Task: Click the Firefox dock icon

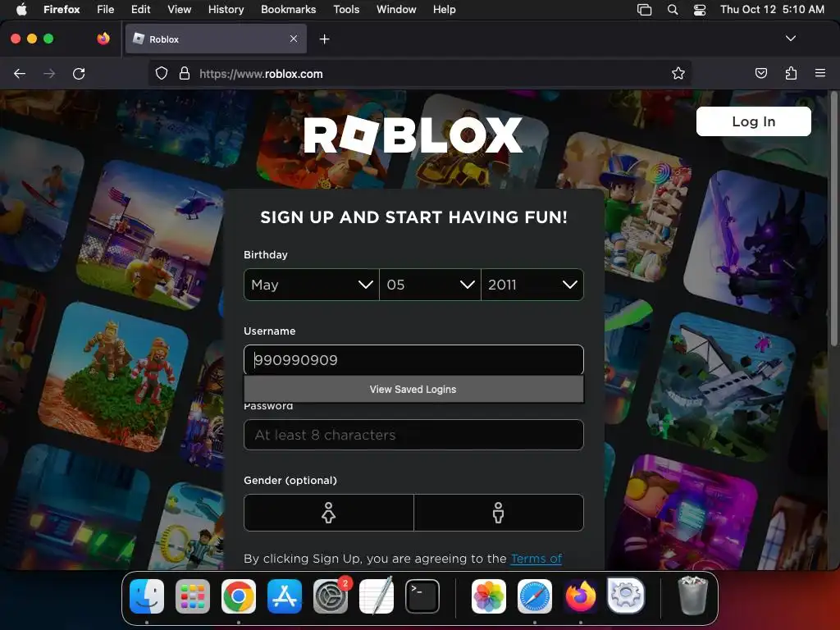Action: pos(581,596)
